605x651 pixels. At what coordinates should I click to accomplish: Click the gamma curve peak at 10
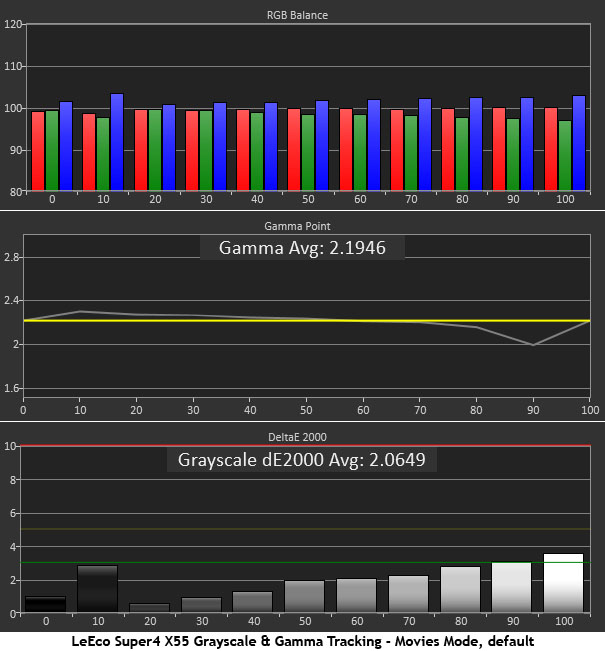click(x=81, y=312)
